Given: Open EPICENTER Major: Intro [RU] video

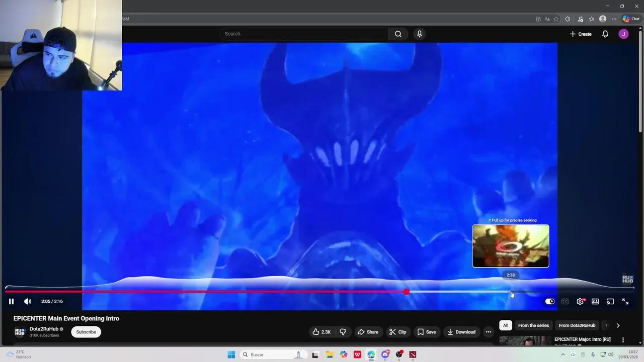Looking at the screenshot, I should click(x=582, y=339).
